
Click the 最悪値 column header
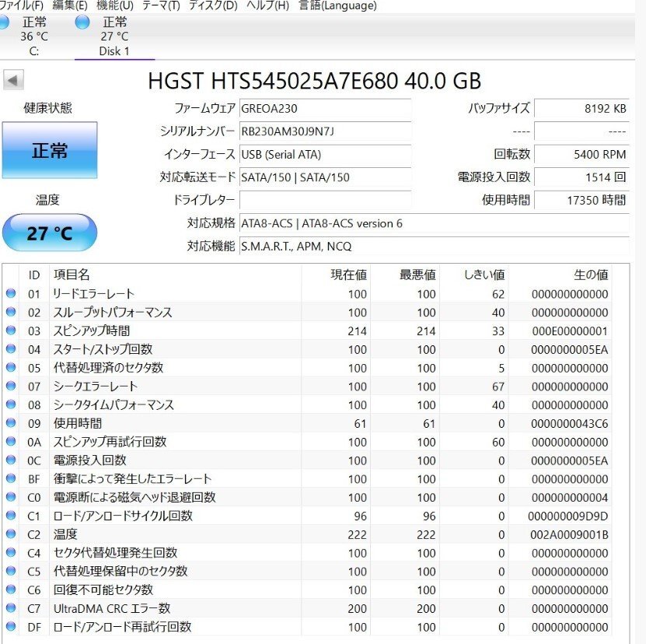[404, 275]
